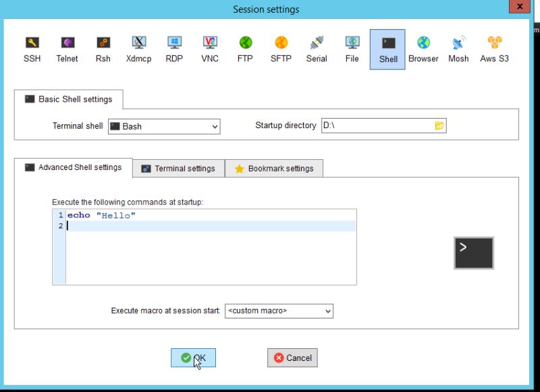Cancel the session settings dialog
540x392 pixels.
[292, 358]
